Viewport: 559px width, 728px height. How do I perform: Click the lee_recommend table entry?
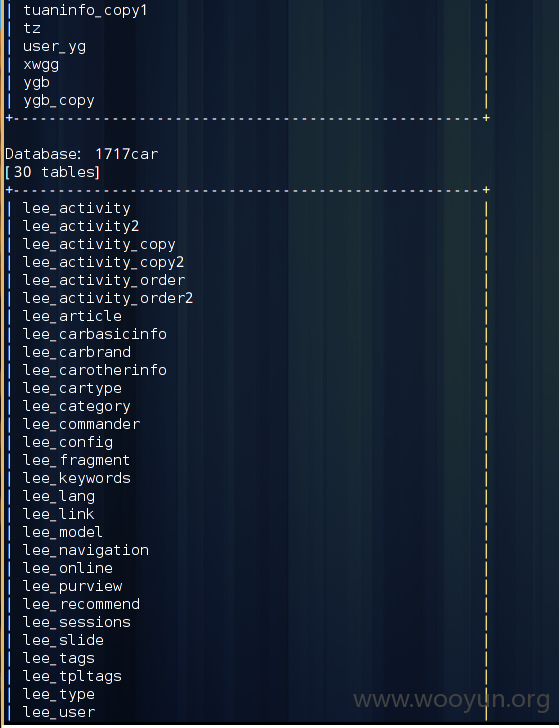click(81, 604)
